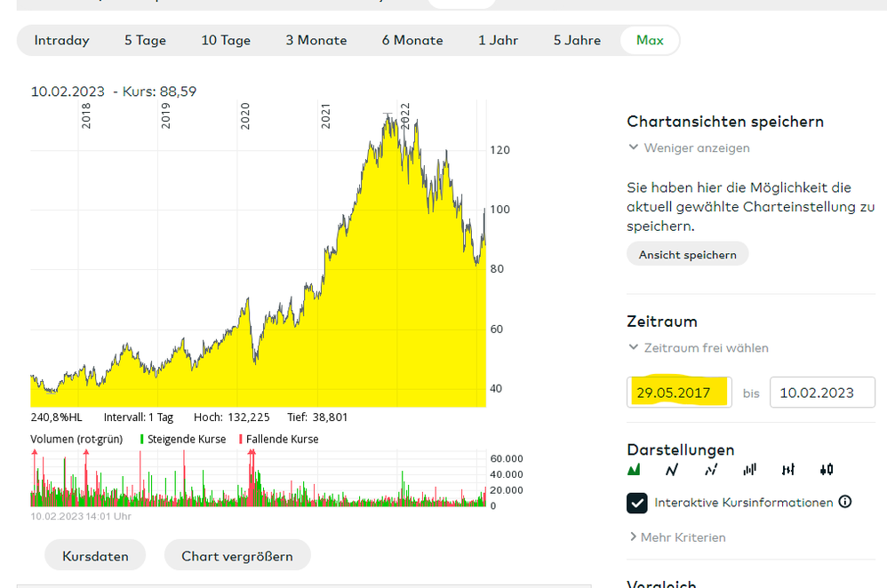
Task: Switch chart to 3 Monate
Action: [x=316, y=40]
